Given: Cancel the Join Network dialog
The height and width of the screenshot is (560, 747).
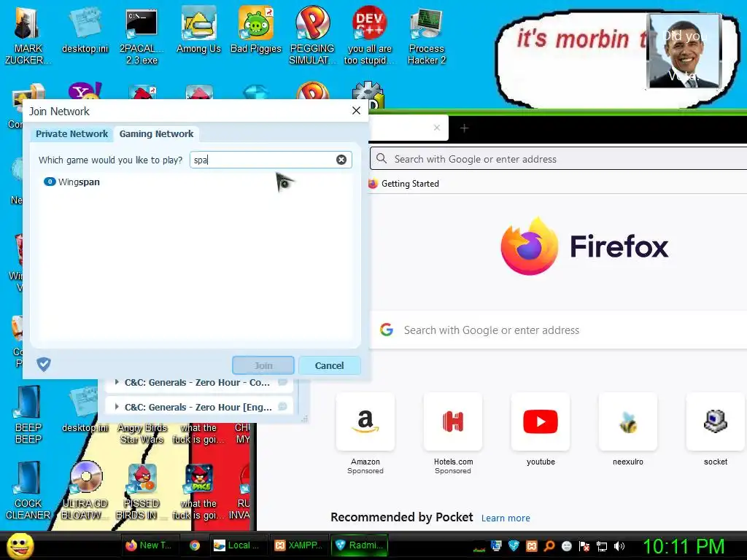Looking at the screenshot, I should 329,366.
